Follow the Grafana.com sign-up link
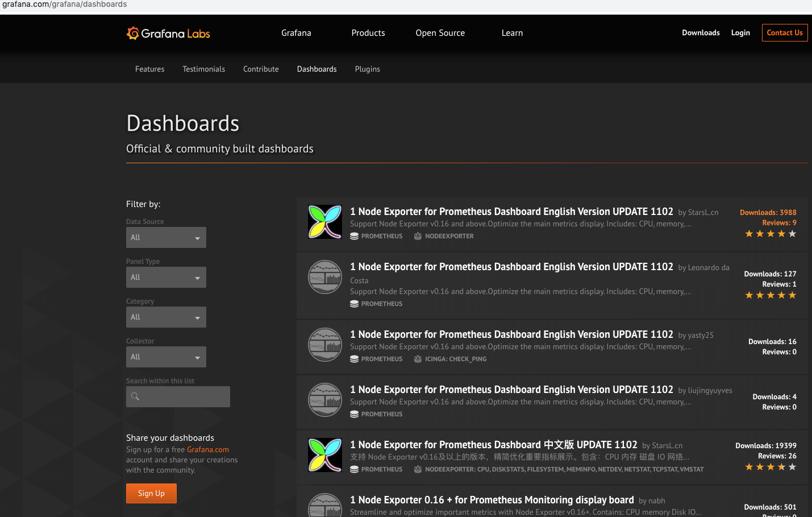This screenshot has width=812, height=517. (208, 449)
